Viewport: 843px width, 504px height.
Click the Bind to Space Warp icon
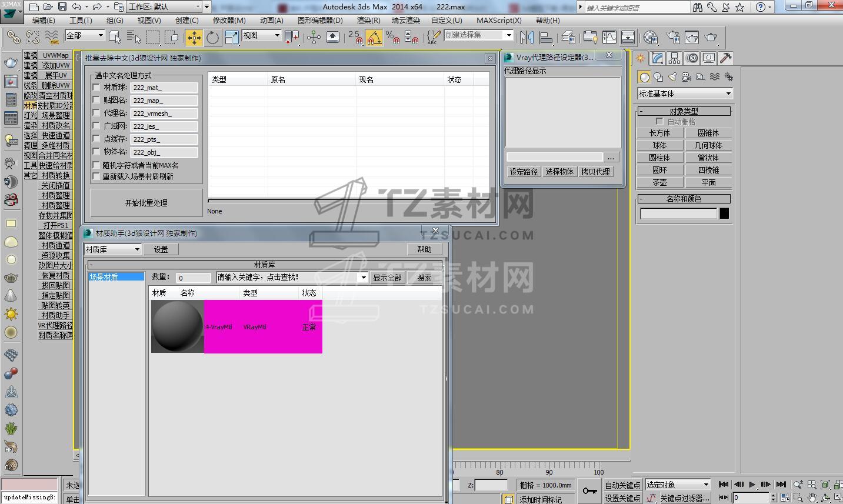pos(52,38)
